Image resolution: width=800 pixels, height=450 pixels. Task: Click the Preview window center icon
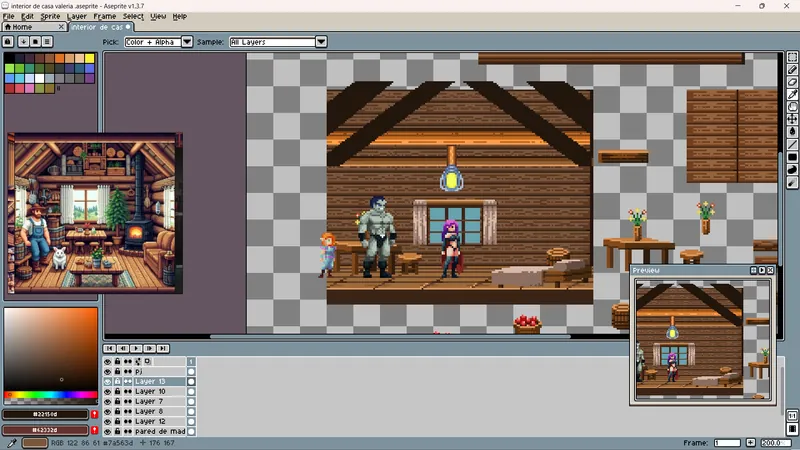754,270
